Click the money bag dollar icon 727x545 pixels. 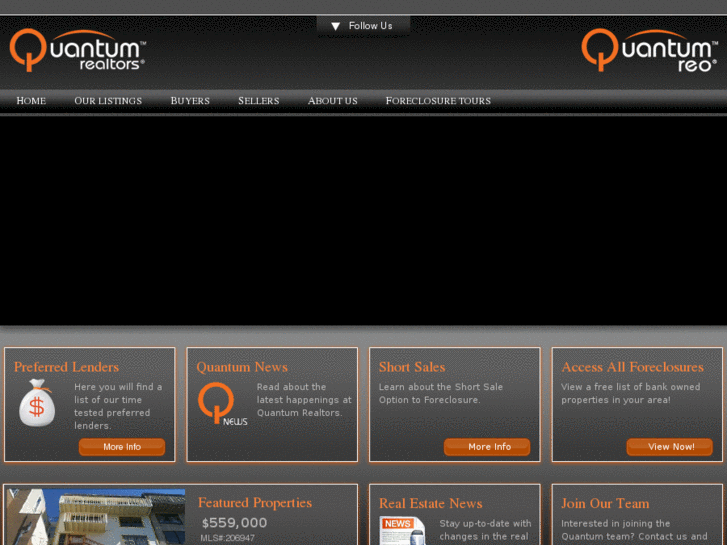tap(37, 403)
